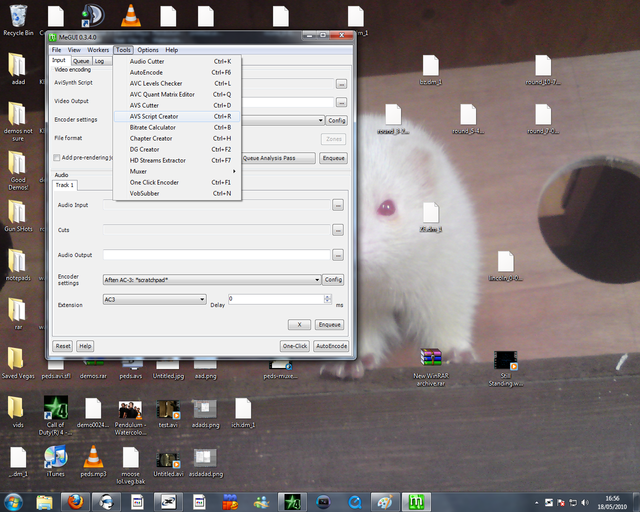This screenshot has height=512, width=640.
Task: Open the Pendulum - Watercolo... file
Action: click(x=131, y=417)
